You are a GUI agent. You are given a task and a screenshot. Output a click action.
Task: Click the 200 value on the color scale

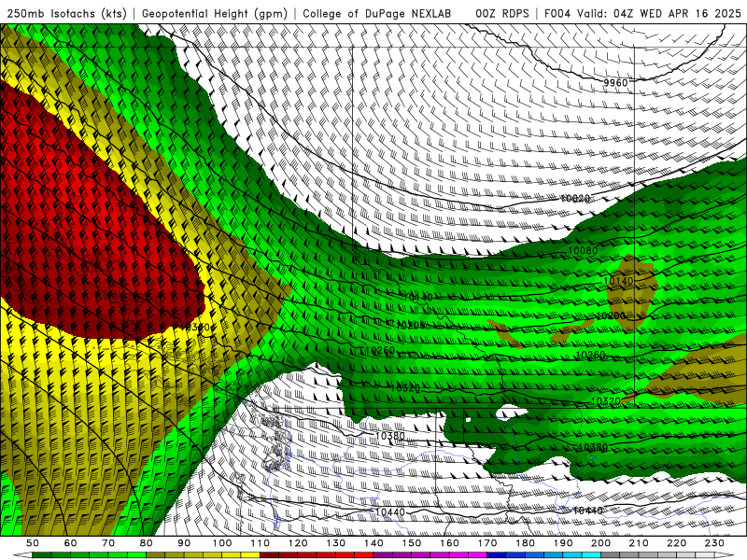[x=600, y=543]
